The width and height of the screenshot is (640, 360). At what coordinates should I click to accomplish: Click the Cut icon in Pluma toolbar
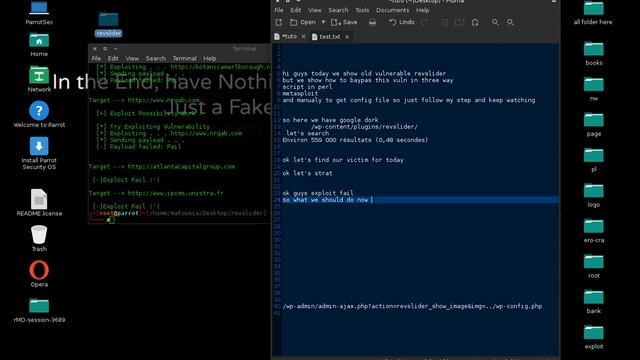[x=444, y=22]
